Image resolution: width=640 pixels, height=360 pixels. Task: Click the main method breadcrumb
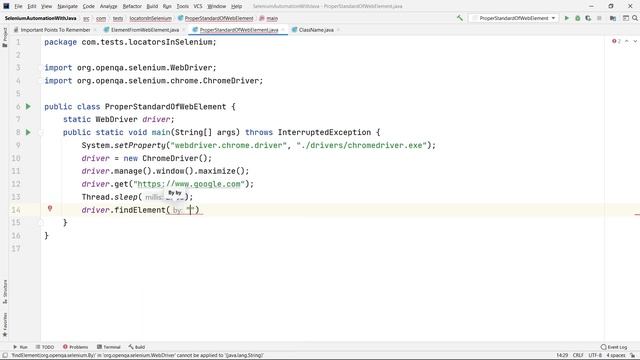(269, 18)
